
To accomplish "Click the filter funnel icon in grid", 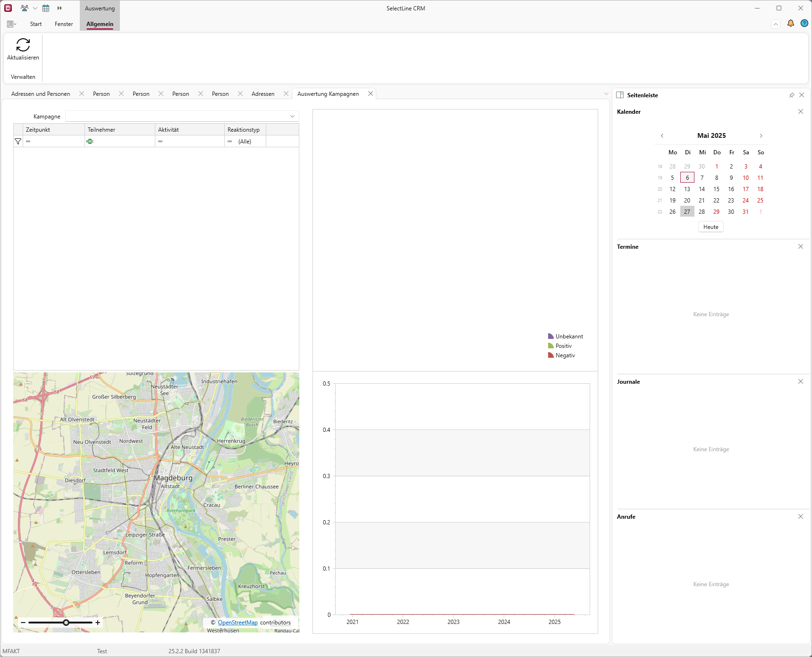I will click(18, 141).
